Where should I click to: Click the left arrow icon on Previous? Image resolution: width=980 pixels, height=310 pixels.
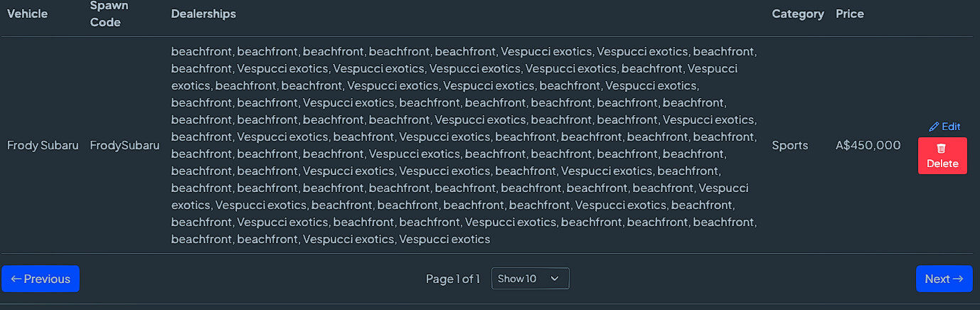[x=16, y=279]
